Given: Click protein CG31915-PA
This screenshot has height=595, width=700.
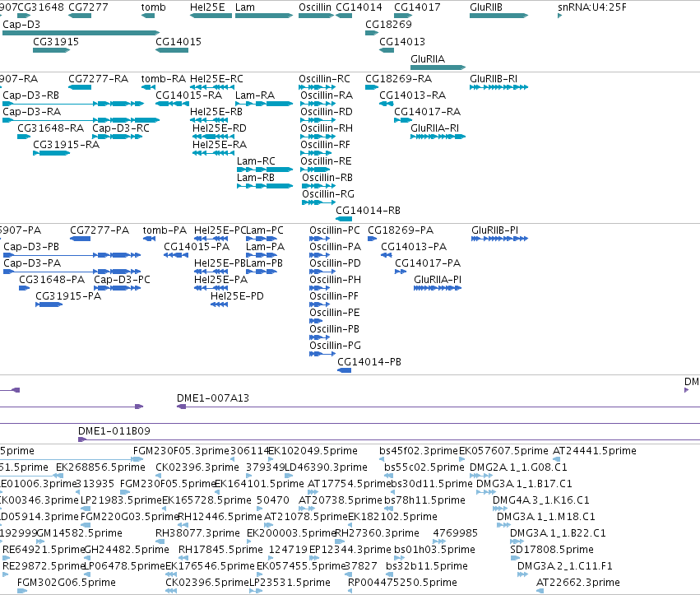Looking at the screenshot, I should [x=68, y=296].
